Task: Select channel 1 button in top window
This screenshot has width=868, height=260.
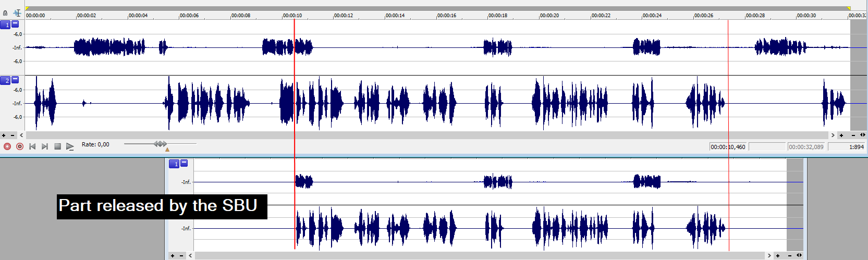Action: [x=5, y=24]
